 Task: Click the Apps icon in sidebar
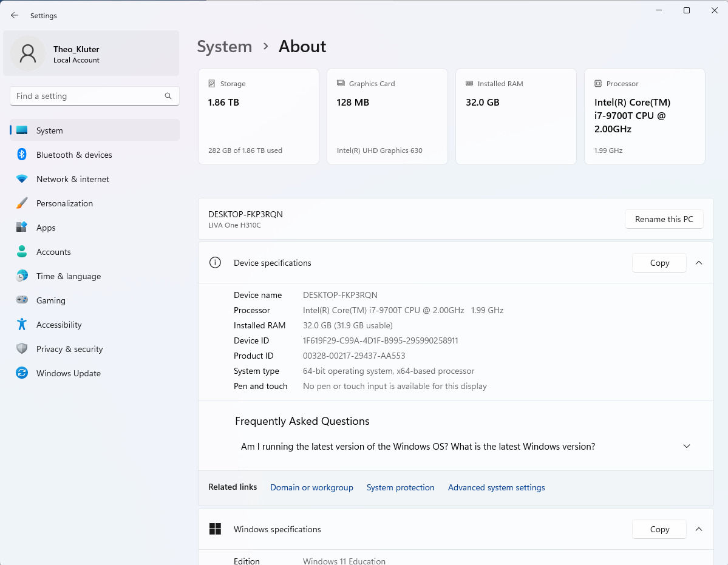(x=22, y=228)
